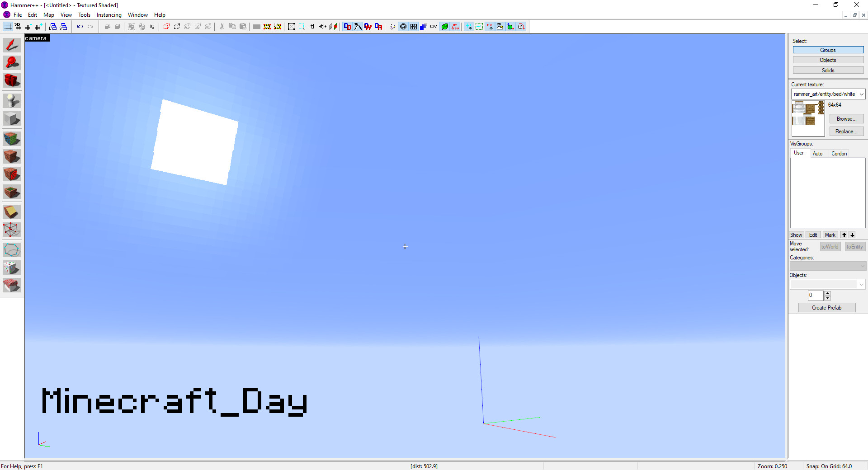The image size is (868, 470).
Task: Select the Block creation tool
Action: [12, 118]
